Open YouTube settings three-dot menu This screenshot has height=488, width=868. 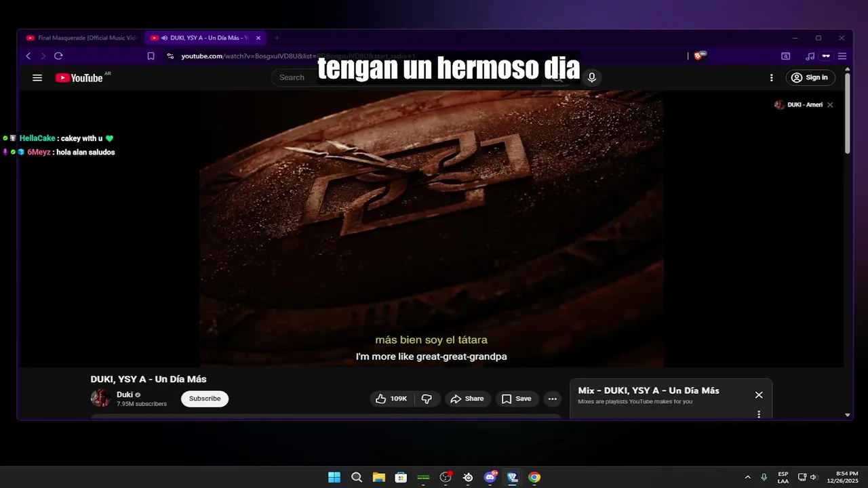771,78
